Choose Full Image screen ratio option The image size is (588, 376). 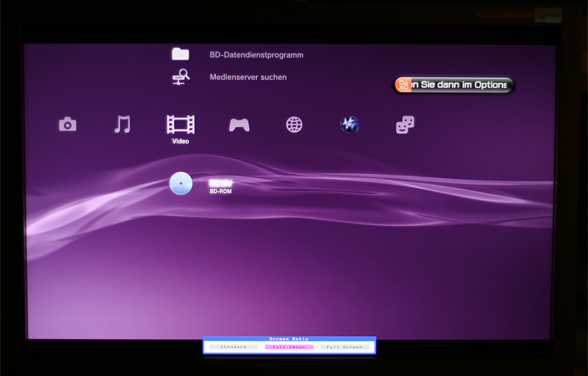coord(289,347)
